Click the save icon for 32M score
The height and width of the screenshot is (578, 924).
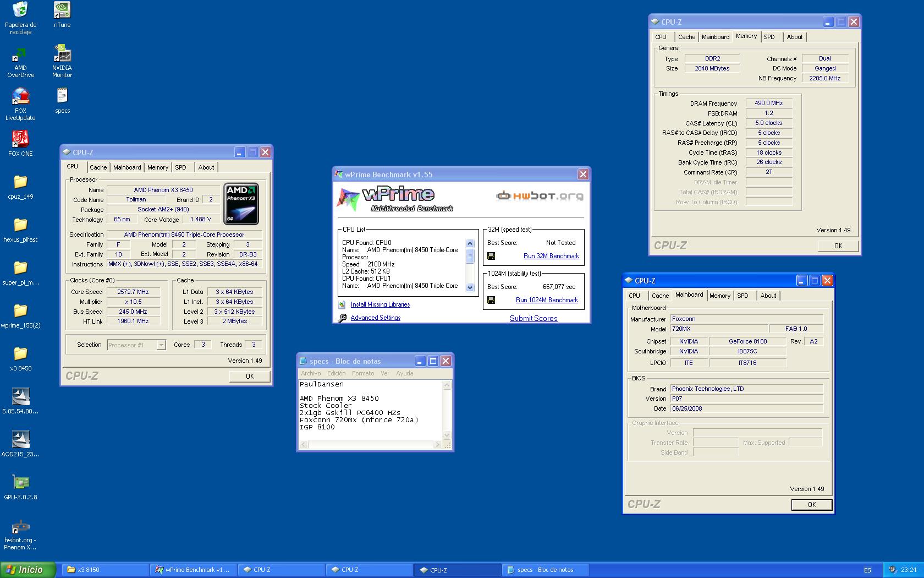[491, 256]
